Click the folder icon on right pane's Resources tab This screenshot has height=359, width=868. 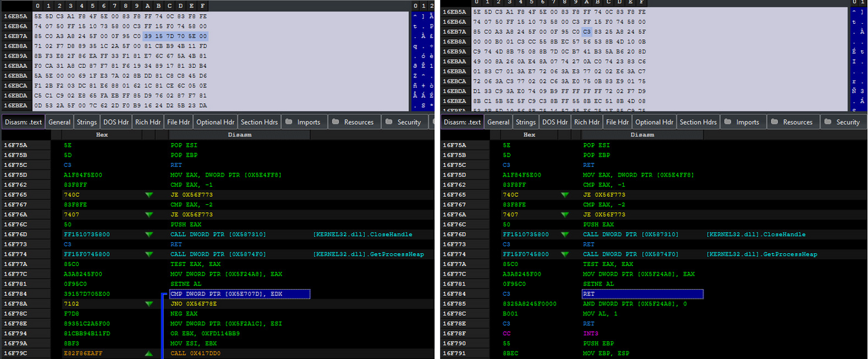point(773,122)
